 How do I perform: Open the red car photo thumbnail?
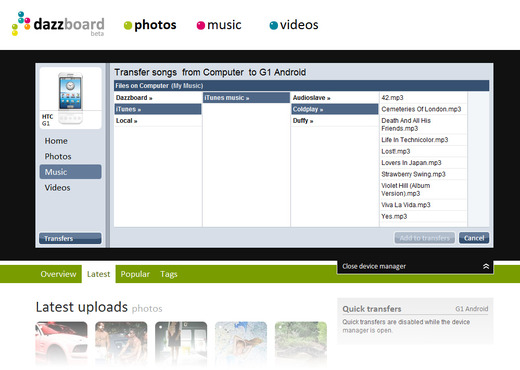tap(61, 343)
